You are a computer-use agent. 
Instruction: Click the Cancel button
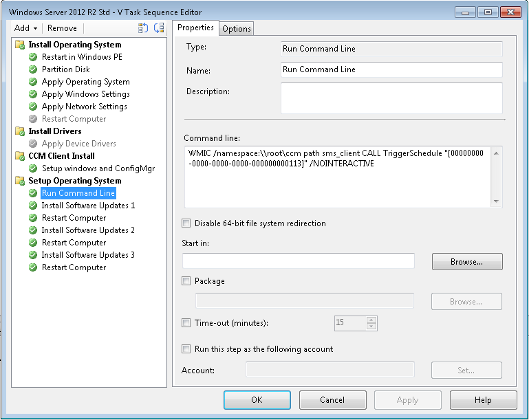pos(333,400)
